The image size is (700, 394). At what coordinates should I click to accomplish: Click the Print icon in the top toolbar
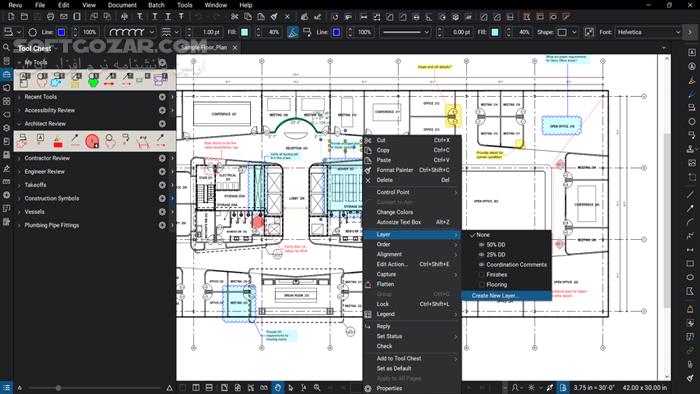pos(50,17)
